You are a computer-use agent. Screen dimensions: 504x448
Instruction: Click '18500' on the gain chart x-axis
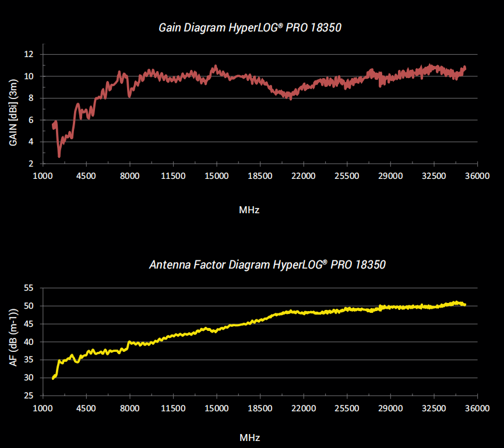coord(260,176)
